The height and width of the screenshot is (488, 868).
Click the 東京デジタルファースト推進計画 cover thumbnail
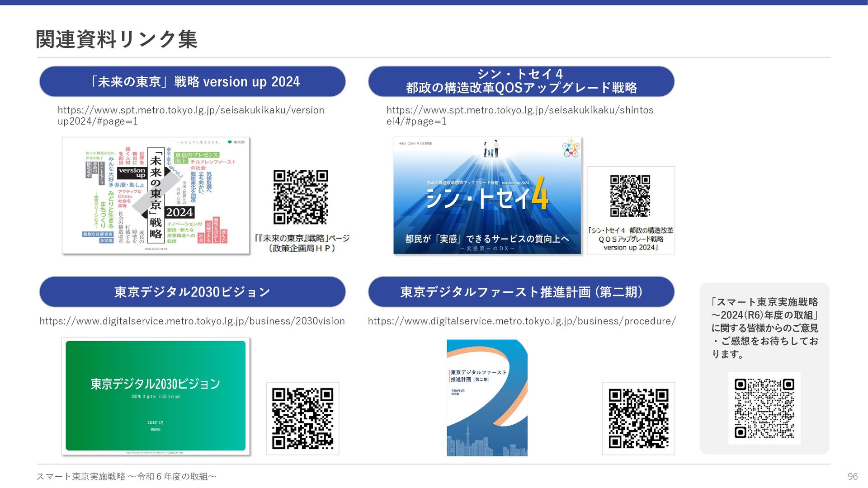(x=487, y=398)
